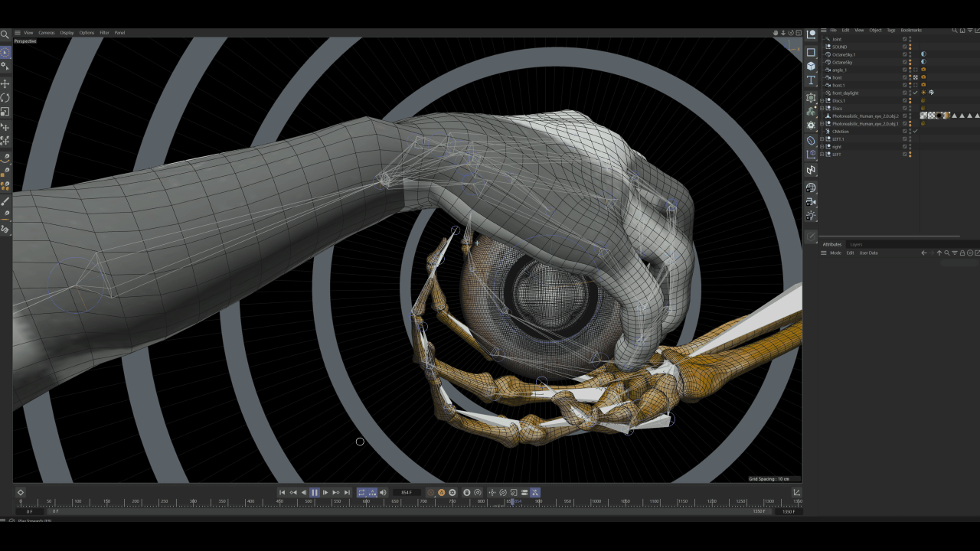Expand the right object
980x551 pixels.
tap(822, 147)
